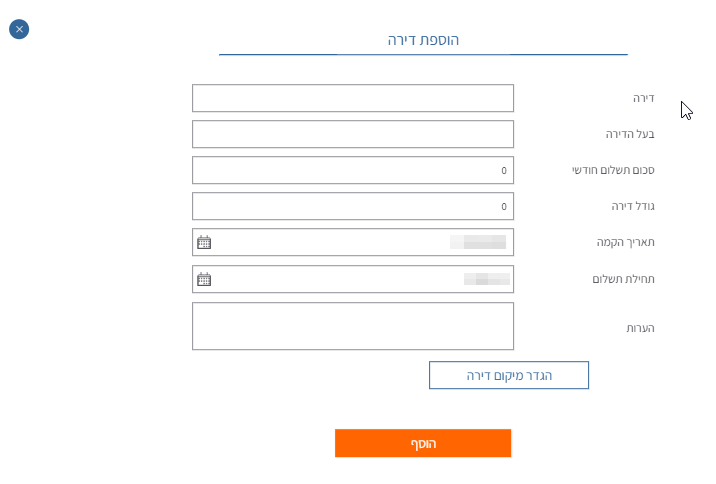Click the סכום תשלום חודשי label
The height and width of the screenshot is (484, 716).
tap(613, 170)
